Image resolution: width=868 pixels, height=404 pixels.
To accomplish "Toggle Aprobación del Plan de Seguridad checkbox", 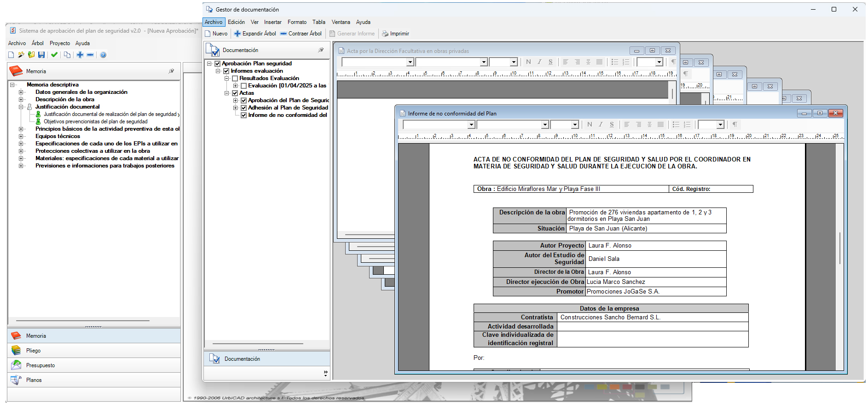I will [x=243, y=100].
